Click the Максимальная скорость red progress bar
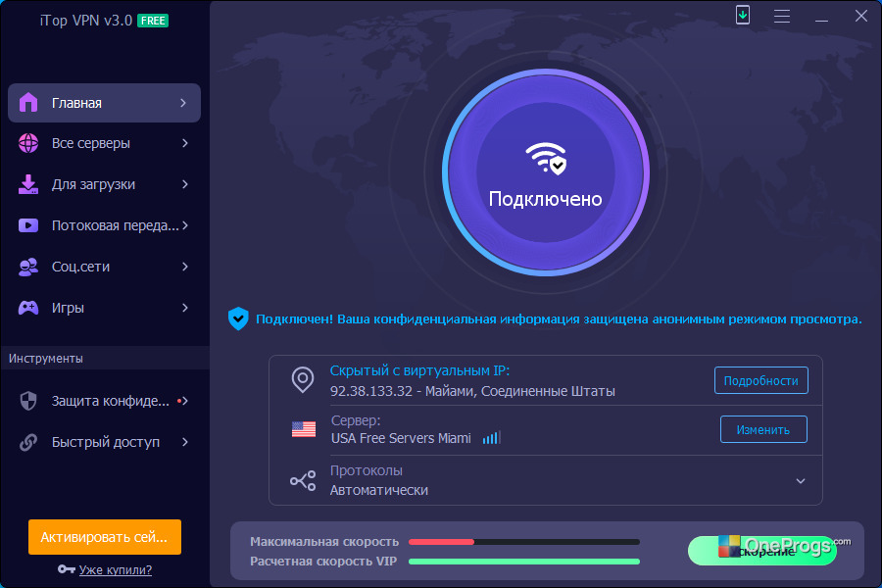The width and height of the screenshot is (882, 588). point(523,542)
